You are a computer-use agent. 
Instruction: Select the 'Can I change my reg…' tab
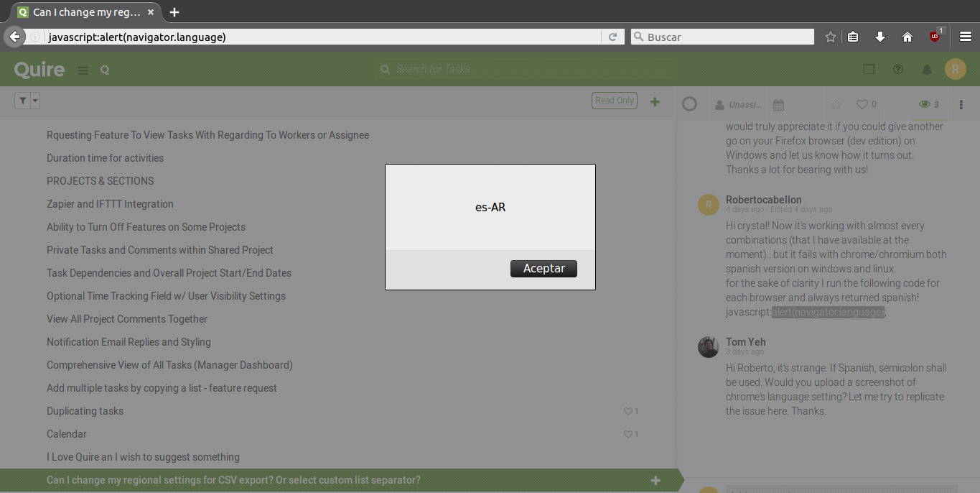tap(87, 12)
